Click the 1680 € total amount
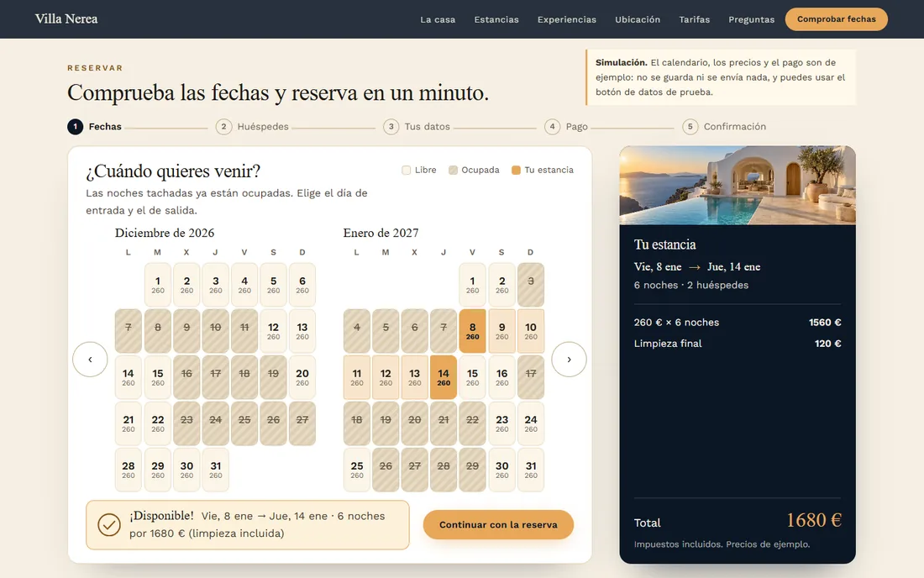 814,520
